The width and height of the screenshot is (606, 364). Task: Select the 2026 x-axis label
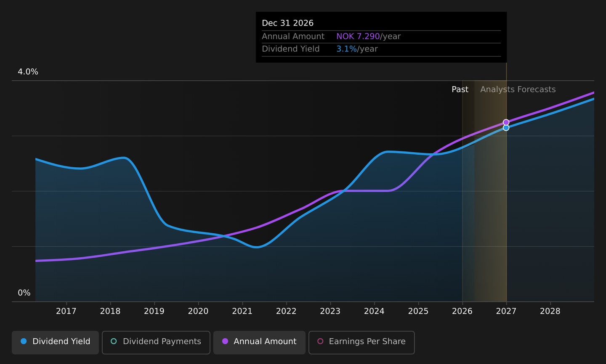click(462, 311)
